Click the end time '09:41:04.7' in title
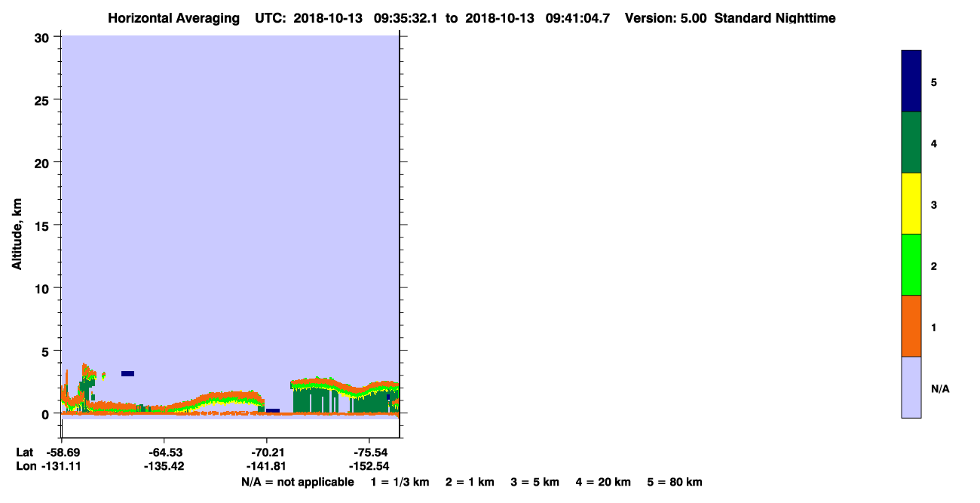The image size is (980, 503). coord(577,18)
